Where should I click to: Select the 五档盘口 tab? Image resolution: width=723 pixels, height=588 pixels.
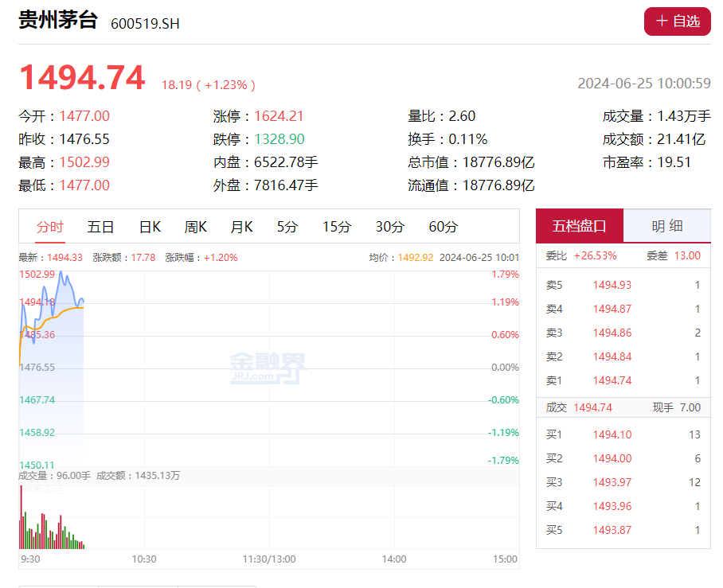click(580, 226)
